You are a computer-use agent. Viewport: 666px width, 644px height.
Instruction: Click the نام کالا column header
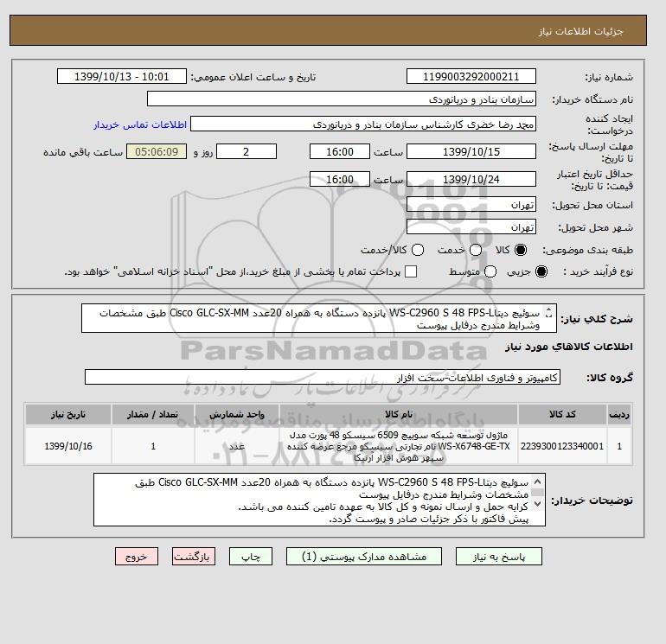pos(399,414)
